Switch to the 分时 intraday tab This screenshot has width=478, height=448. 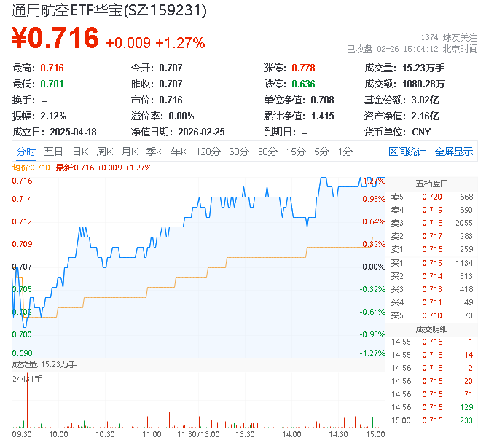(x=26, y=152)
